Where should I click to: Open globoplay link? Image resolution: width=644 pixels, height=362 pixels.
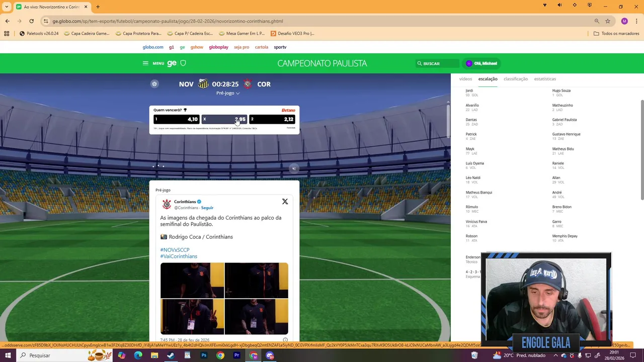pyautogui.click(x=218, y=47)
